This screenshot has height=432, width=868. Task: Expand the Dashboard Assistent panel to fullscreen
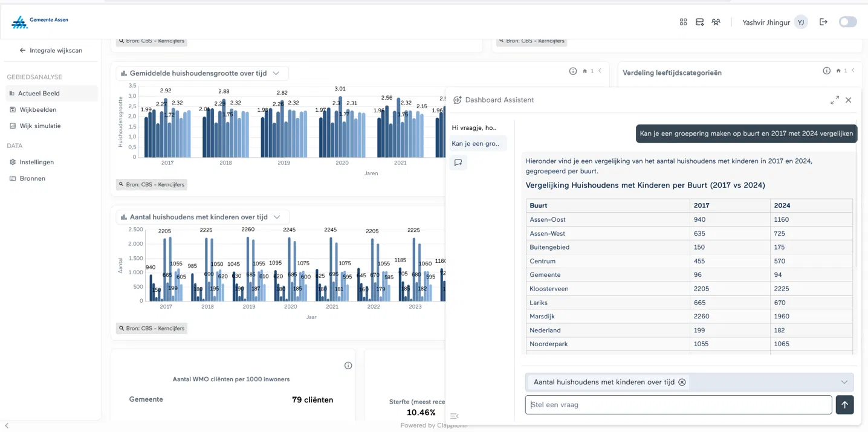[835, 100]
